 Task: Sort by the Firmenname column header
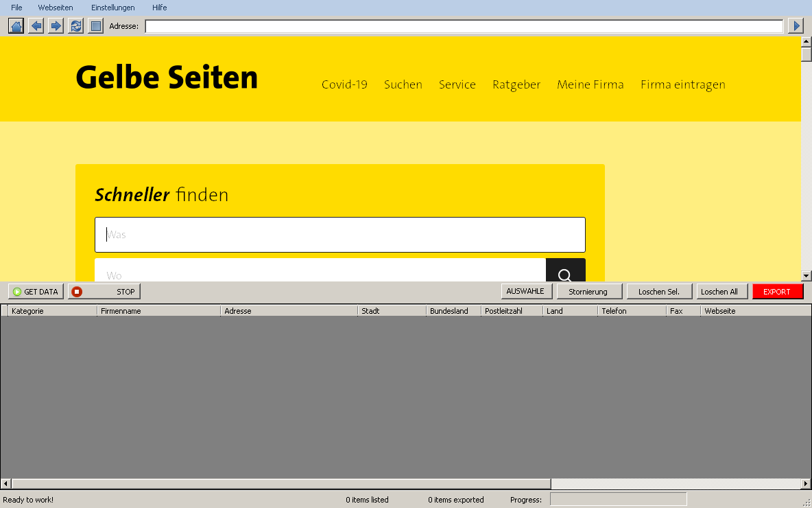click(158, 311)
